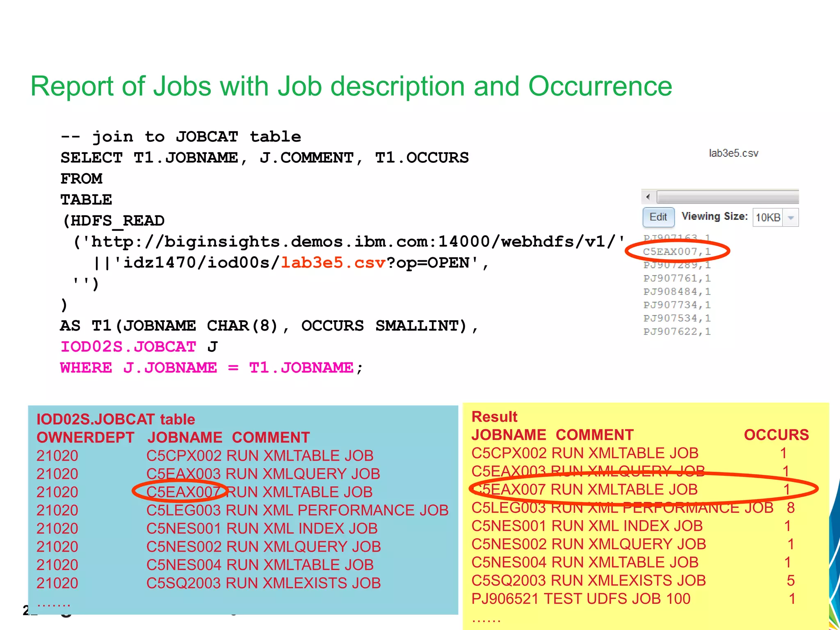The height and width of the screenshot is (630, 840).
Task: Click the Viewing Size label
Action: point(714,217)
